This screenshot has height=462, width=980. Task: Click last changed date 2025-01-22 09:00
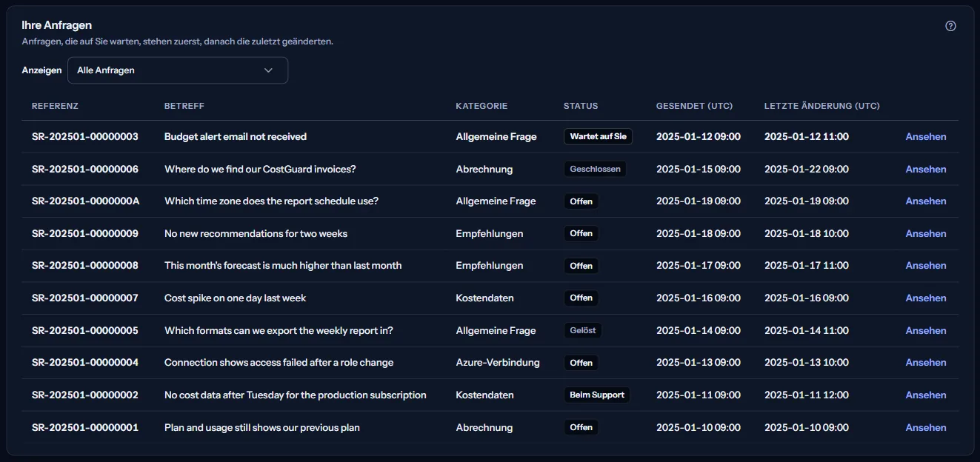click(807, 169)
